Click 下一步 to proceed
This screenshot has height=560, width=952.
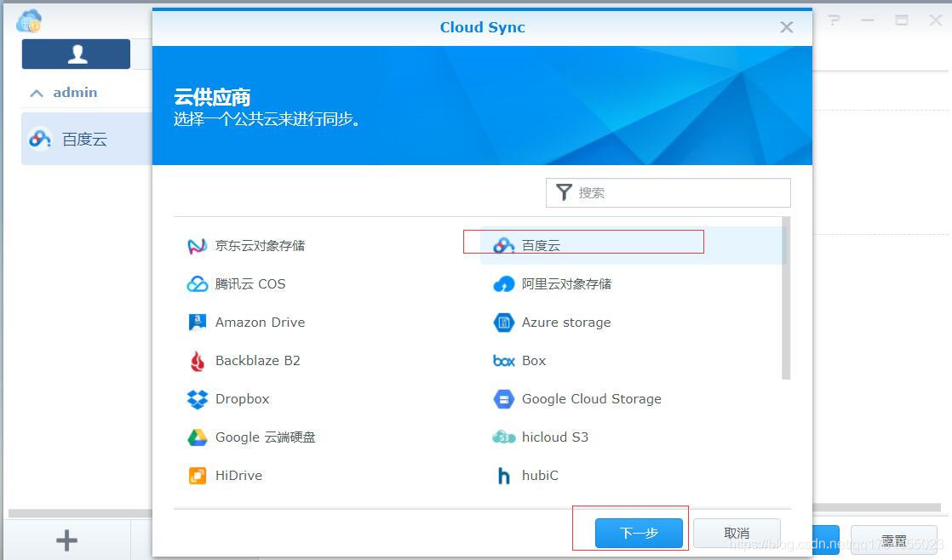(639, 534)
